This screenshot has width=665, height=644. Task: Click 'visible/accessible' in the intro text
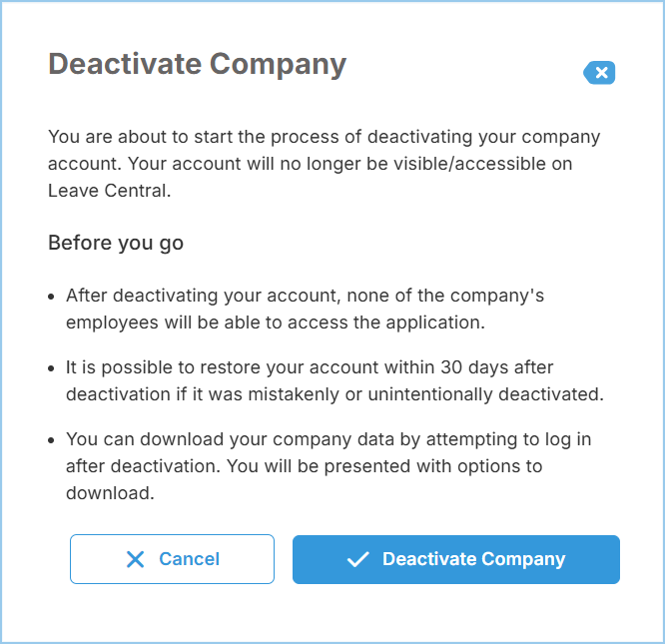point(423,164)
